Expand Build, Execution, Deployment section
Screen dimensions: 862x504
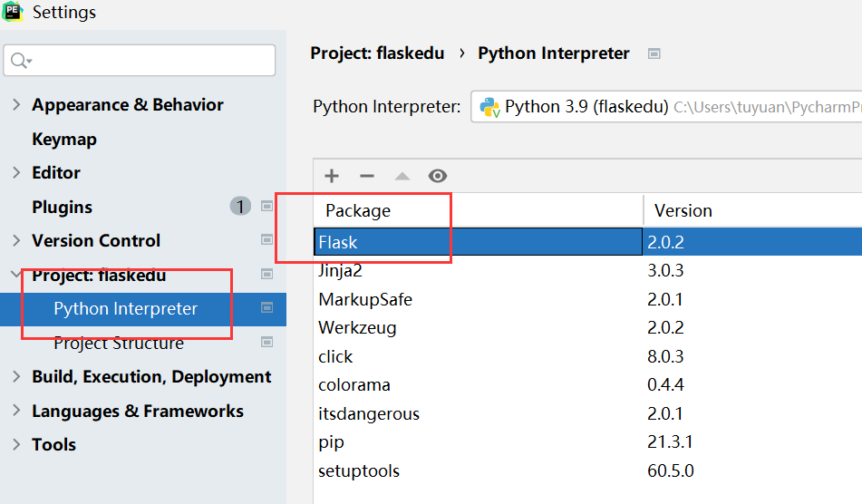pyautogui.click(x=16, y=377)
